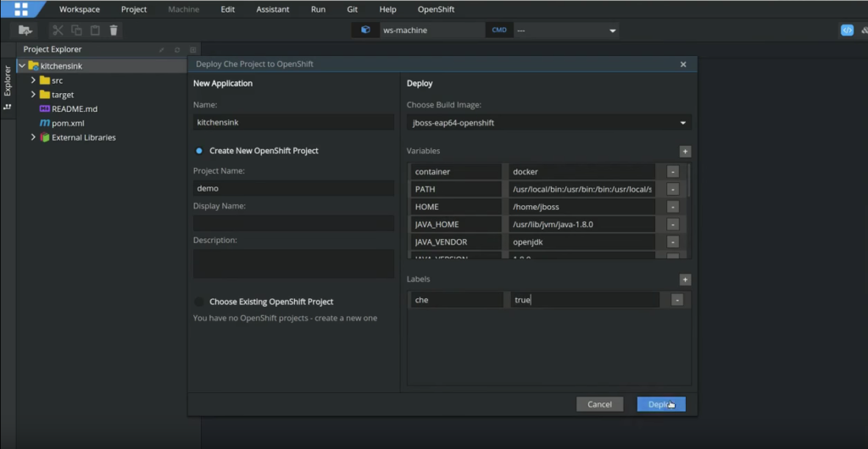
Task: Open the Workspace menu
Action: pyautogui.click(x=79, y=9)
